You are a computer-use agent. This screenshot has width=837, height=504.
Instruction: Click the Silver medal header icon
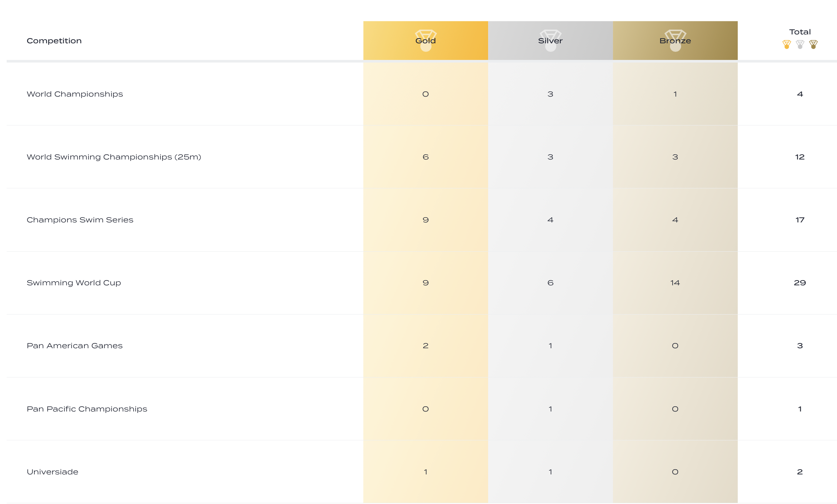[x=550, y=40]
